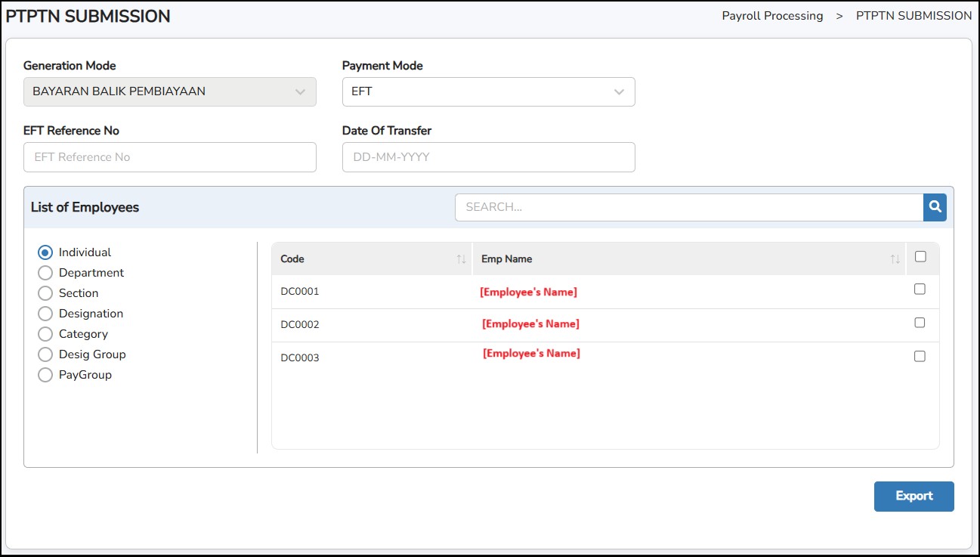Open the Payment Mode dropdown
Viewport: 980px width, 557px height.
coord(488,91)
